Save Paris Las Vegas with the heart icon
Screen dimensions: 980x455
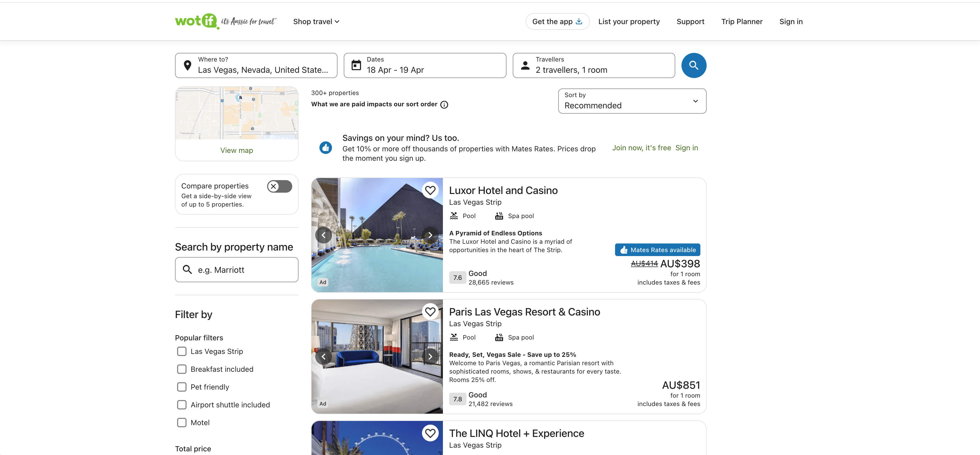(x=430, y=312)
